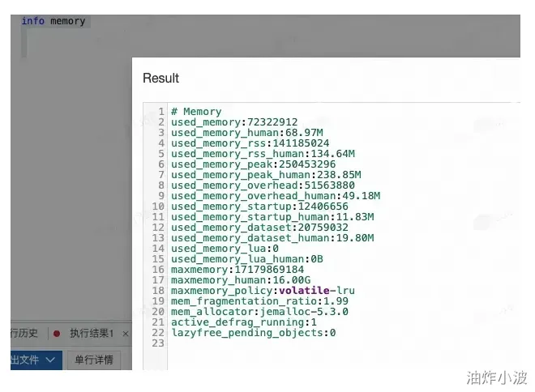Image resolution: width=535 pixels, height=392 pixels.
Task: Click lazyfree_pending_objects:0 line
Action: 253,333
